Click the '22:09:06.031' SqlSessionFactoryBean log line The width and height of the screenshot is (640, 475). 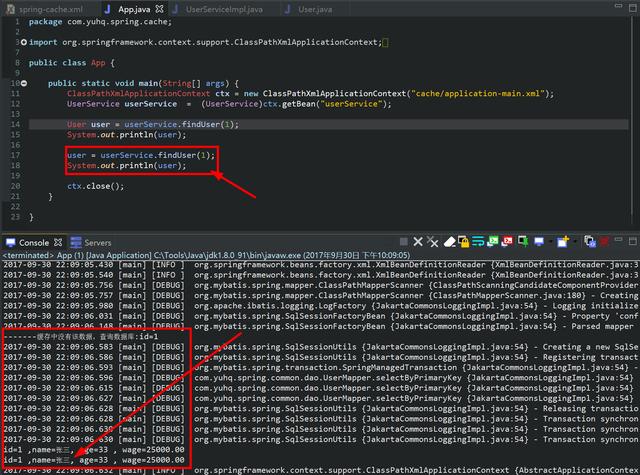320,316
